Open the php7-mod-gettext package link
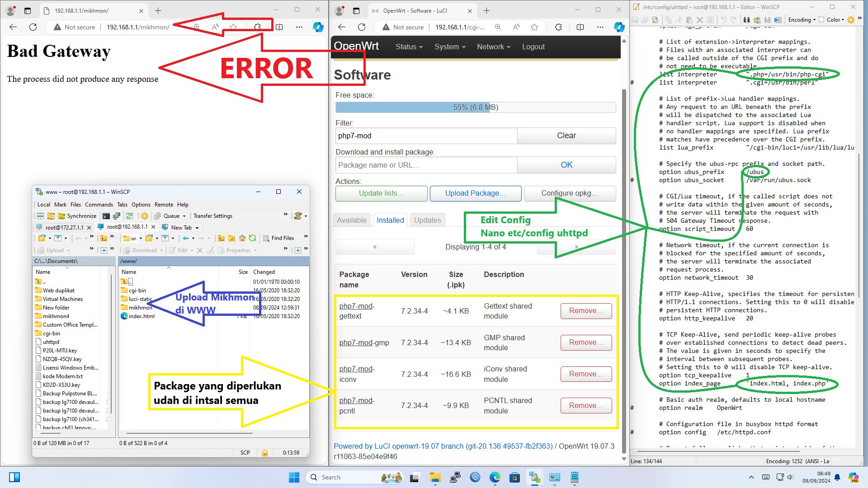 click(357, 311)
